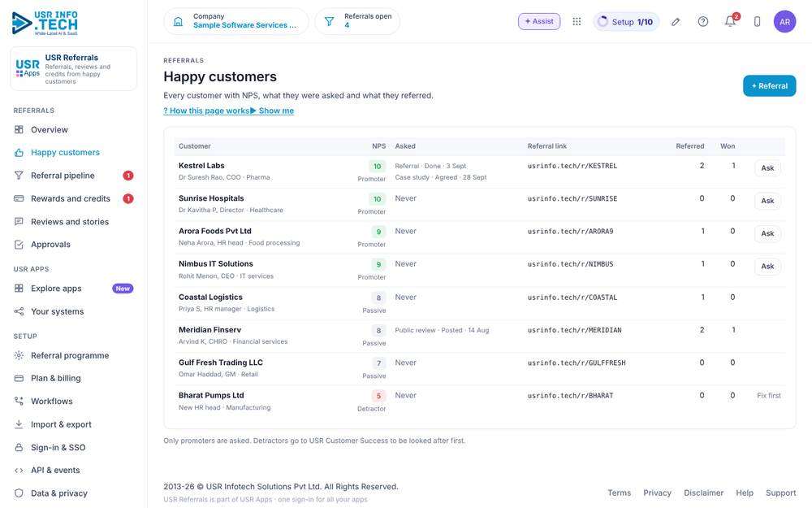
Task: Click the NPS 5 Detractor score badge
Action: (378, 396)
